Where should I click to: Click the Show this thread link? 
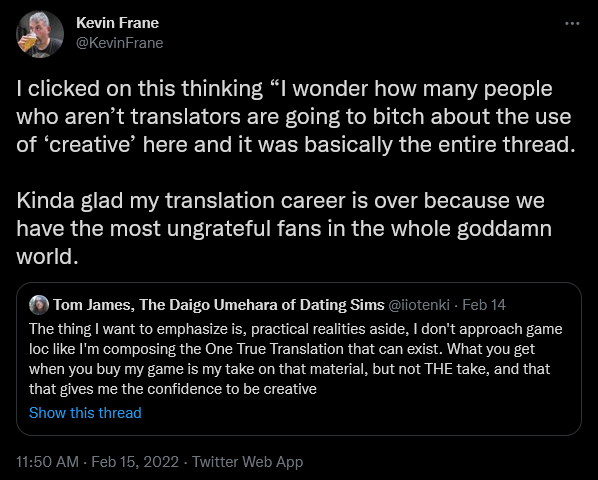click(x=85, y=413)
